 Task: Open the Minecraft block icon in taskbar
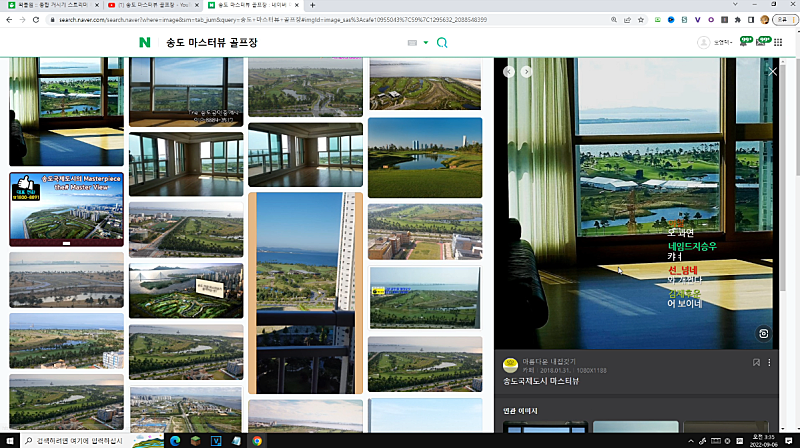click(x=195, y=440)
